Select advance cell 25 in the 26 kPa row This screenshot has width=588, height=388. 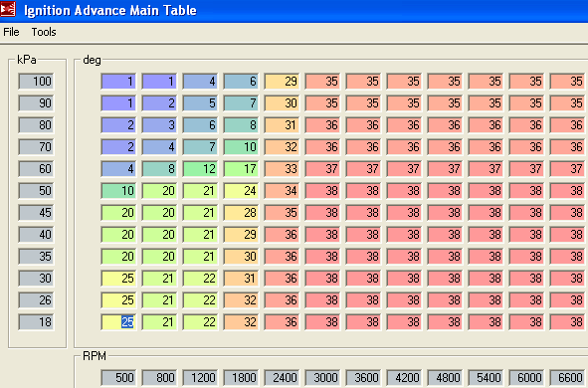tap(118, 299)
